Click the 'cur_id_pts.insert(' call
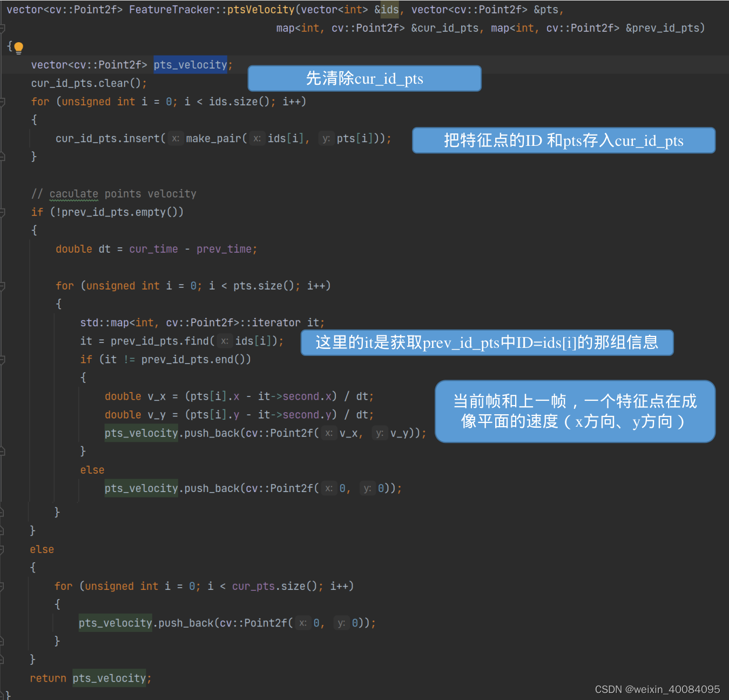This screenshot has height=700, width=729. tap(111, 138)
